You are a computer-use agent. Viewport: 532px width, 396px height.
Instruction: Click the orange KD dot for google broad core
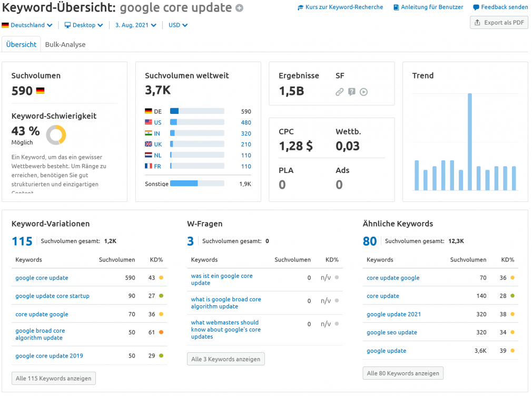tap(161, 332)
